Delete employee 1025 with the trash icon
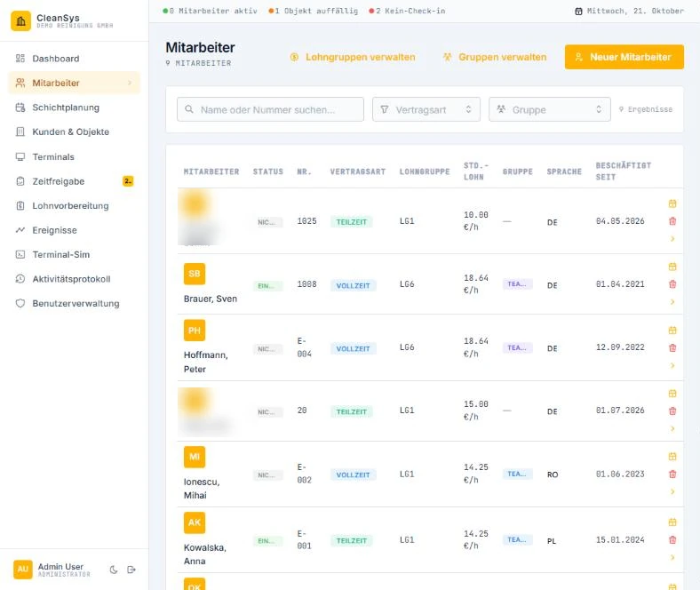The image size is (700, 590). click(672, 221)
